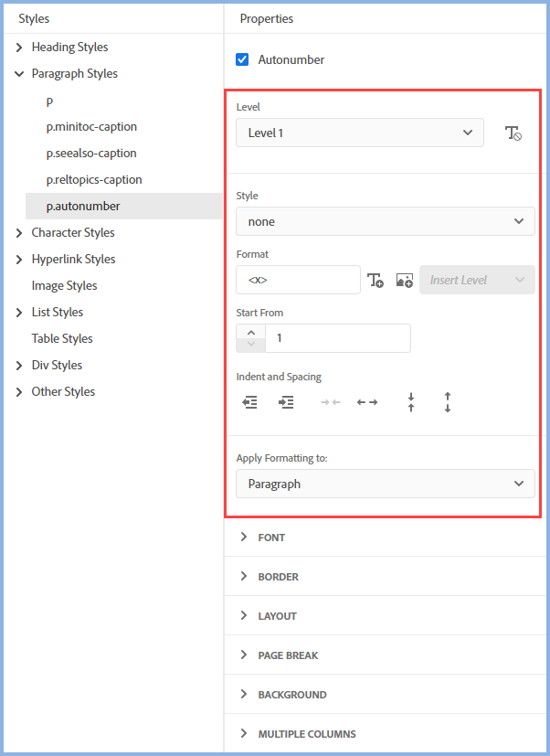Click the clear text formatting icon beside Level
This screenshot has width=550, height=756.
coord(513,133)
